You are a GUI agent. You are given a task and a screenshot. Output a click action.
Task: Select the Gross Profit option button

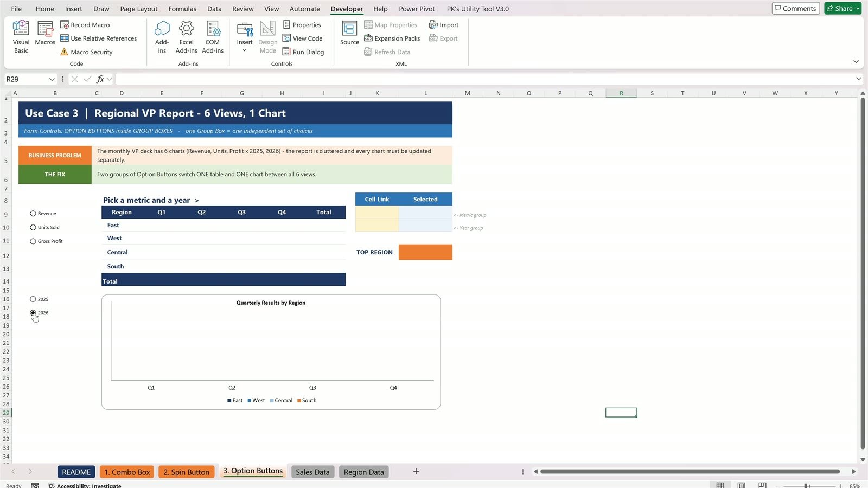point(46,241)
